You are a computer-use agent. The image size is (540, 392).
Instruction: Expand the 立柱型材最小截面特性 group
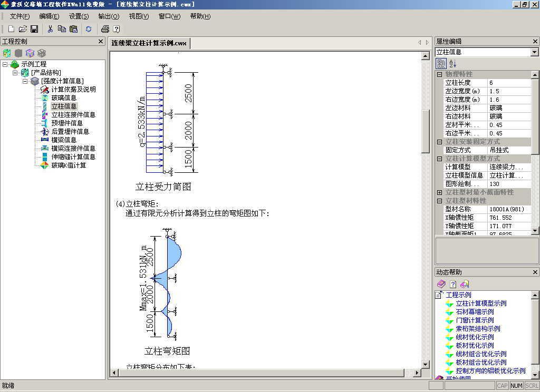pyautogui.click(x=439, y=192)
